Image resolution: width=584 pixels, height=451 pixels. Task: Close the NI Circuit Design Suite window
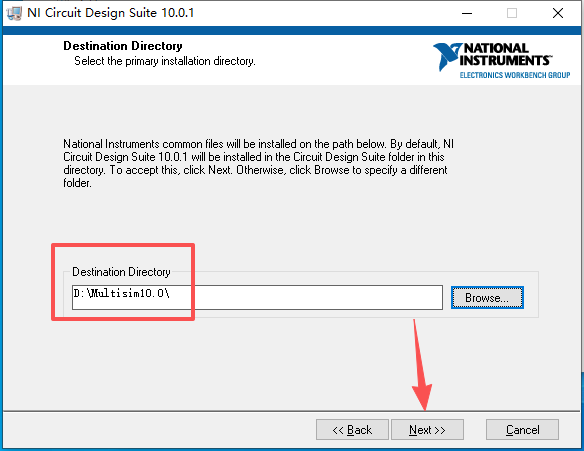tap(558, 13)
